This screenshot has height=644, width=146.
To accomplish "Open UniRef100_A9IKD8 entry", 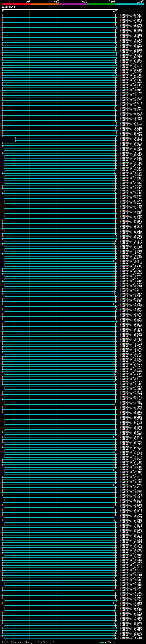I will 131,156.
